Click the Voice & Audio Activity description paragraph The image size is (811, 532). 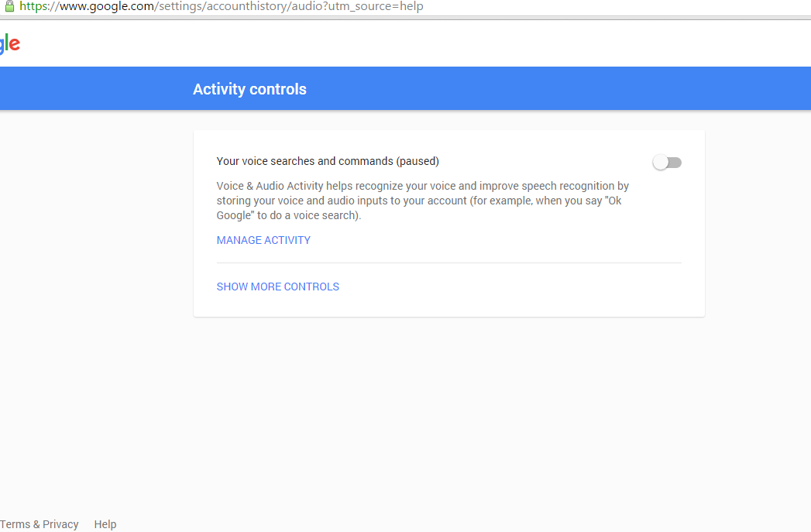click(x=422, y=201)
